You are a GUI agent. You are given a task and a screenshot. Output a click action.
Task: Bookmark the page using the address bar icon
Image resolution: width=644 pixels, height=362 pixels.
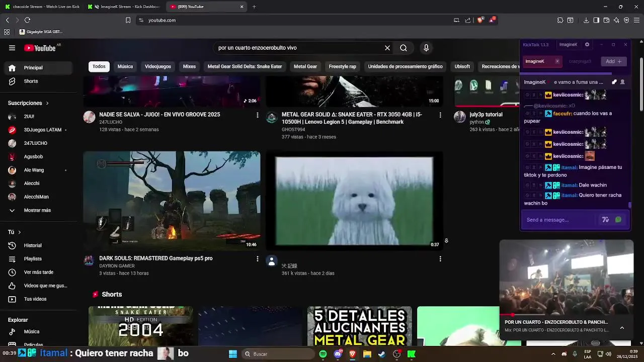(128, 20)
